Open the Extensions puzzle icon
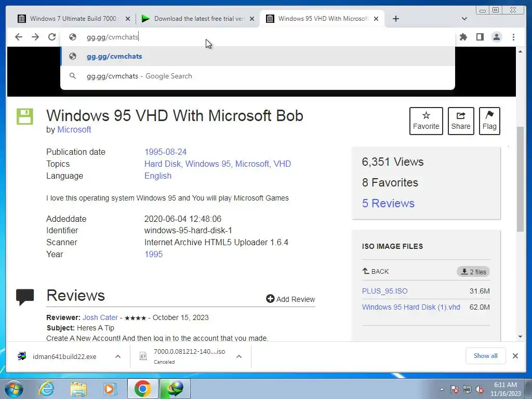The image size is (532, 399). pos(463,37)
